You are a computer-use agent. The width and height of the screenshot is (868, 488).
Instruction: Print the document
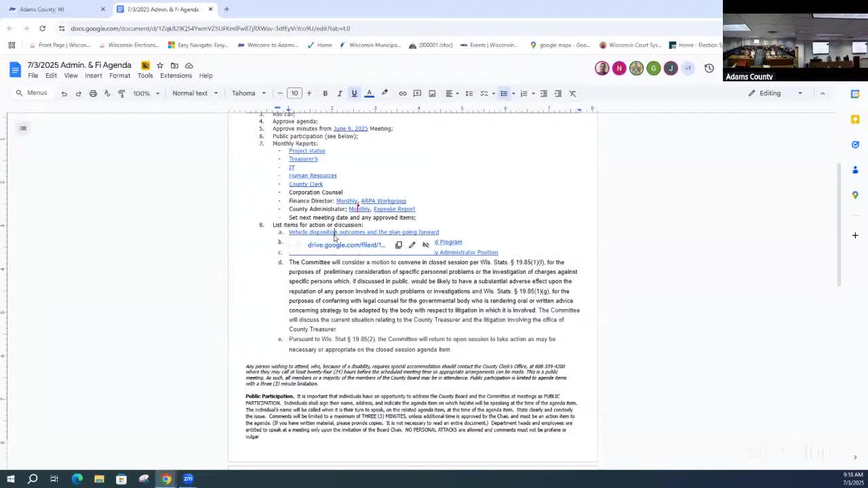point(93,94)
